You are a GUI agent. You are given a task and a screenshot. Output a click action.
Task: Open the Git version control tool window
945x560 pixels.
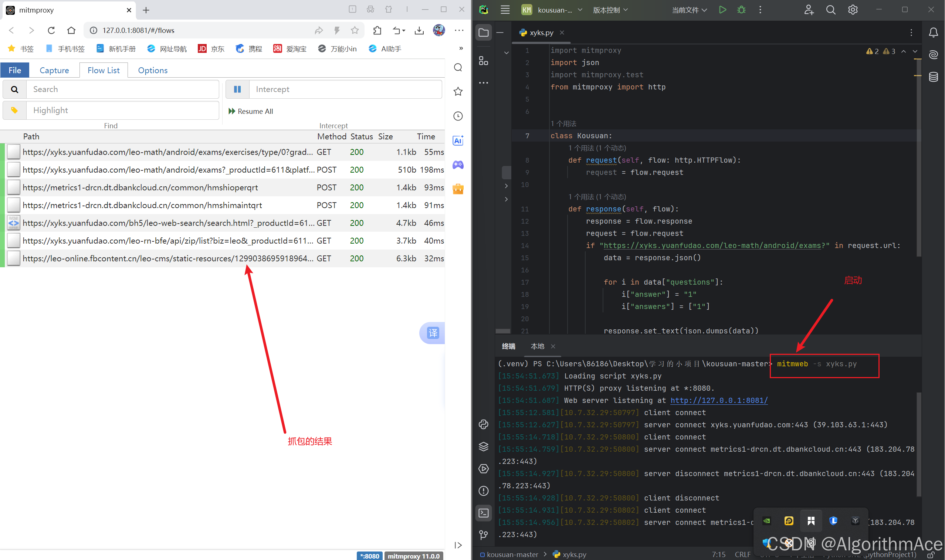pos(484,535)
